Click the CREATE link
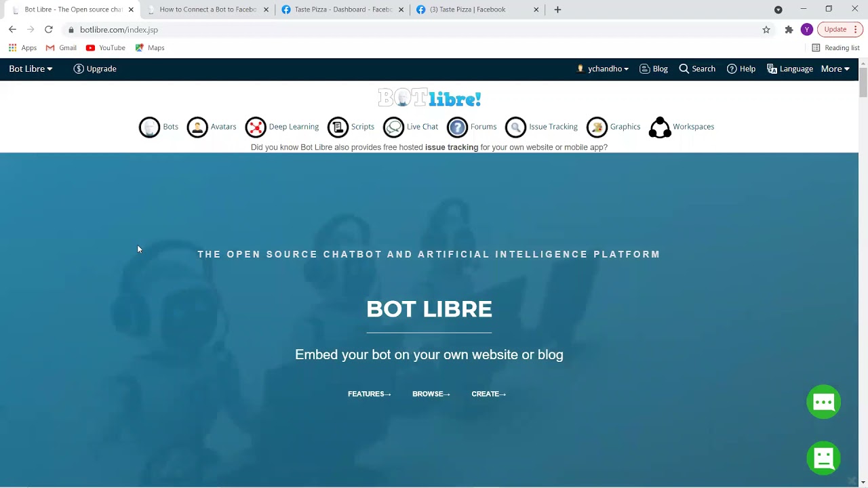 (x=489, y=394)
